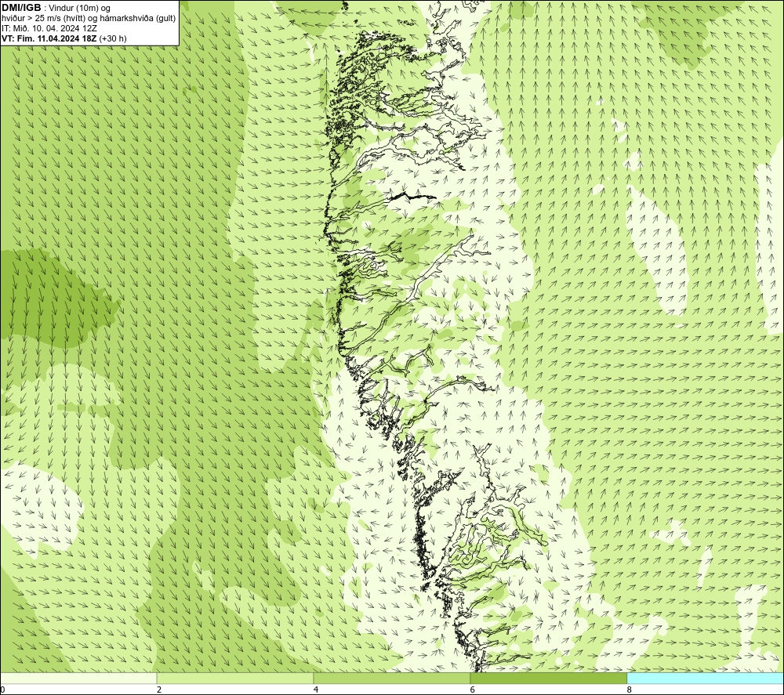Click the 6–8 m/s dark green swatch
784x695 pixels.
coord(549,678)
